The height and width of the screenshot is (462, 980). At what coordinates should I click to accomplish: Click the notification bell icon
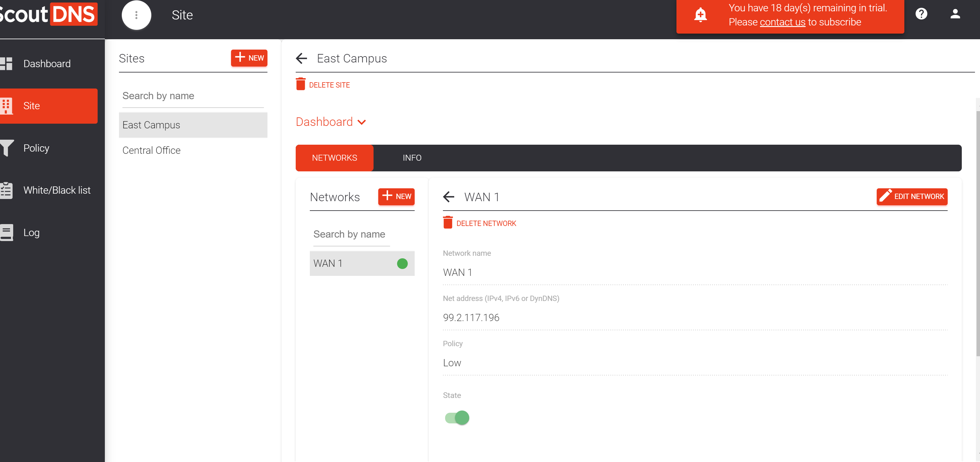pyautogui.click(x=700, y=15)
